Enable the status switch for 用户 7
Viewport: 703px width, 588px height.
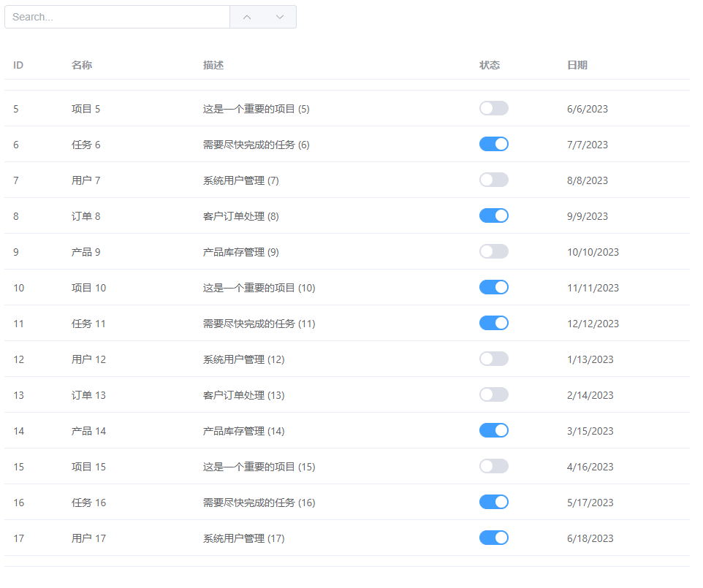click(493, 180)
